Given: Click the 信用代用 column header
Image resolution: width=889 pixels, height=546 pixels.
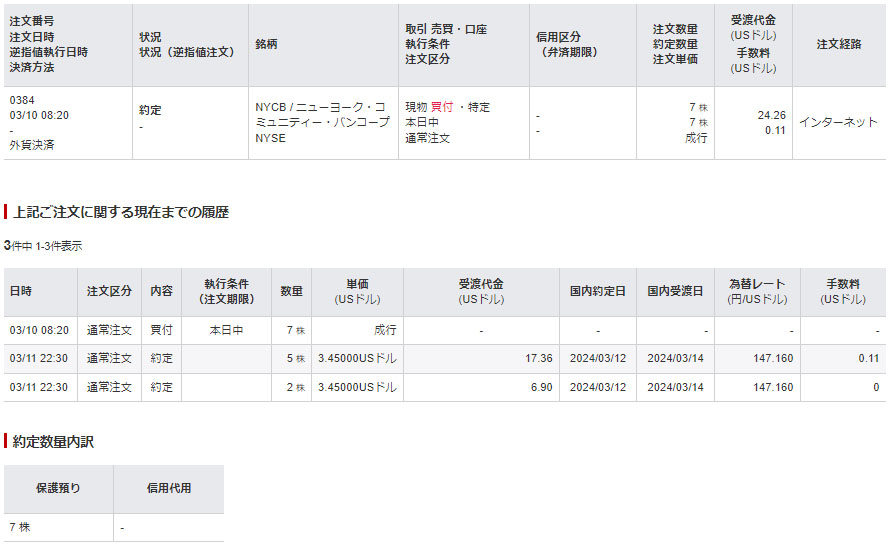Looking at the screenshot, I should [x=168, y=488].
